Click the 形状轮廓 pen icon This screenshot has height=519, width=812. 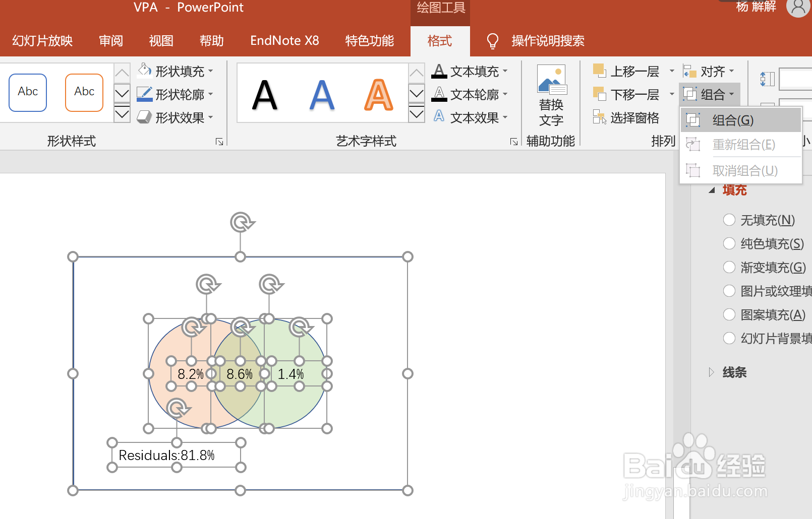pos(145,94)
